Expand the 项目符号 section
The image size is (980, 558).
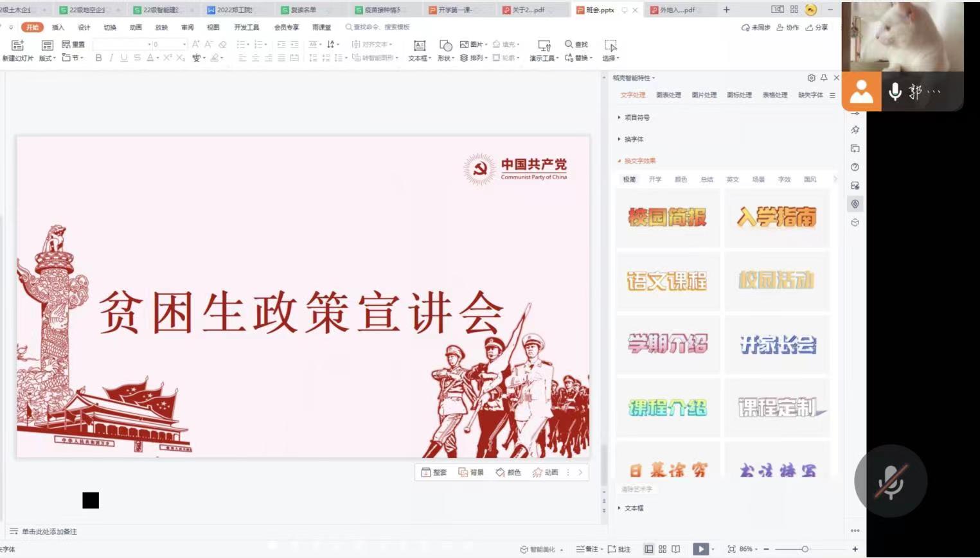636,118
